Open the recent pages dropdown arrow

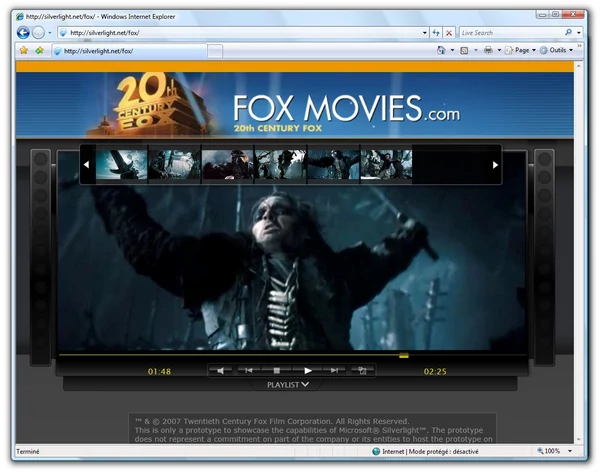point(50,33)
